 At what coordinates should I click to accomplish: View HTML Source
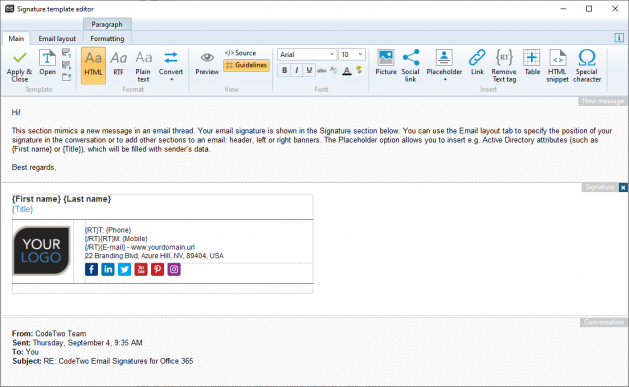[240, 53]
